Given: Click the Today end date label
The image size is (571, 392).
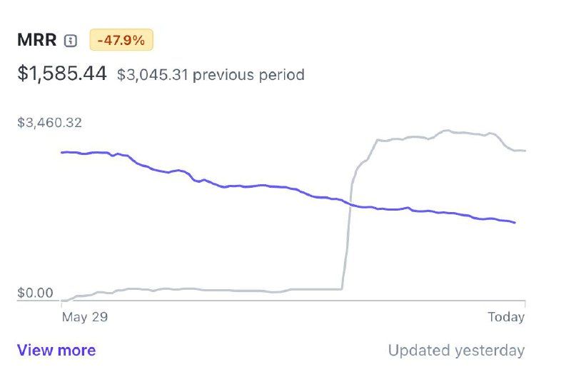Looking at the screenshot, I should [x=506, y=316].
